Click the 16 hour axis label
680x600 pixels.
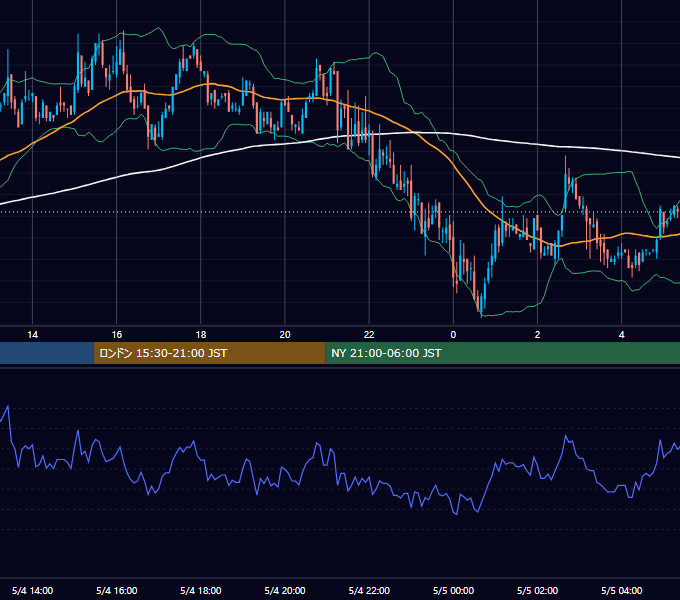[x=117, y=335]
